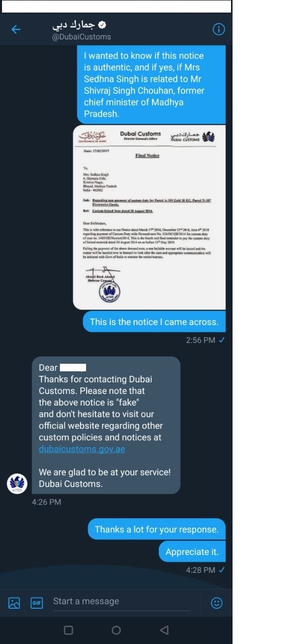Open the dubaicustoms.gov.ae link
The width and height of the screenshot is (302, 644).
point(82,449)
